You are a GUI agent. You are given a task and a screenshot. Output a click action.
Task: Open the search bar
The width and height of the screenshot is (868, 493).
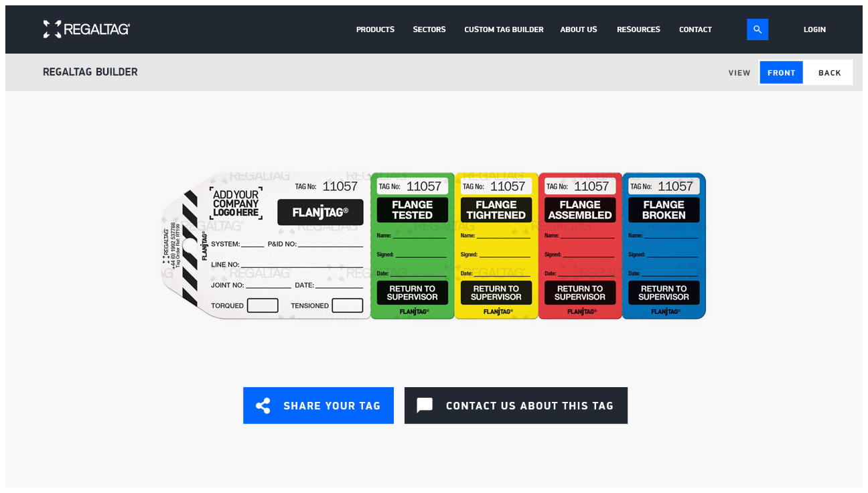click(757, 29)
